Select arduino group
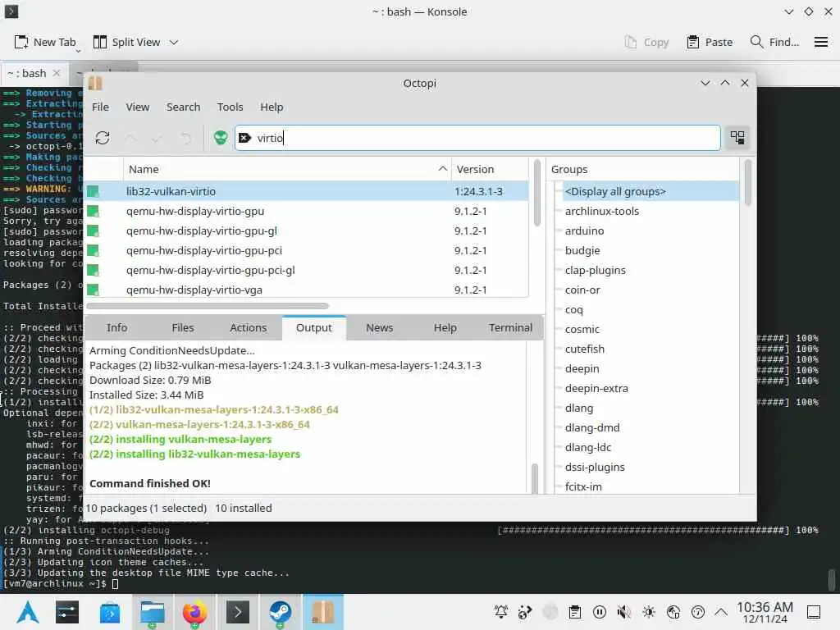 (x=584, y=231)
